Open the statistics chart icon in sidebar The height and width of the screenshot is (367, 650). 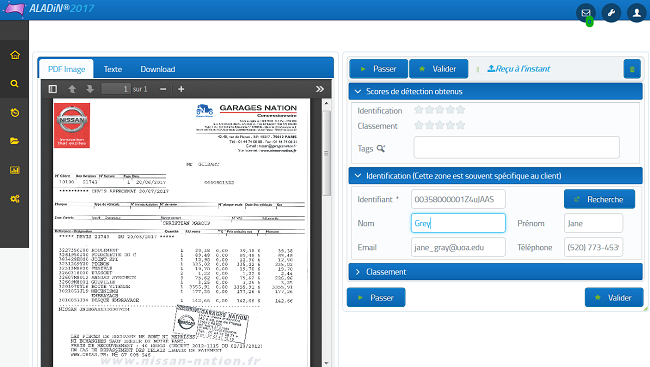pos(15,170)
